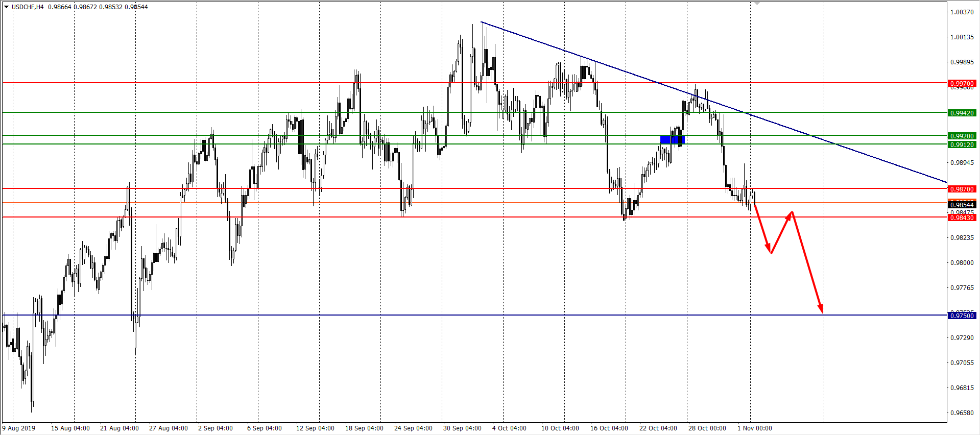Click the green 0.99200 price label

962,136
